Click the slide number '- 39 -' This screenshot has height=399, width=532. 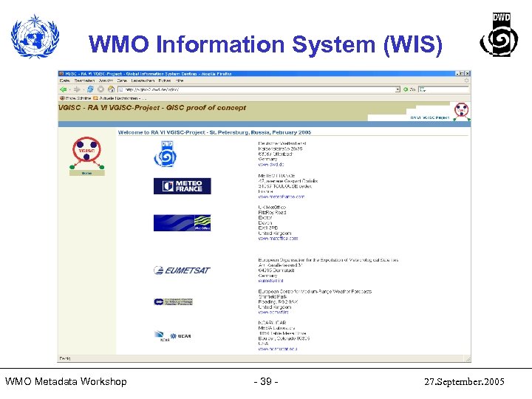pyautogui.click(x=266, y=381)
